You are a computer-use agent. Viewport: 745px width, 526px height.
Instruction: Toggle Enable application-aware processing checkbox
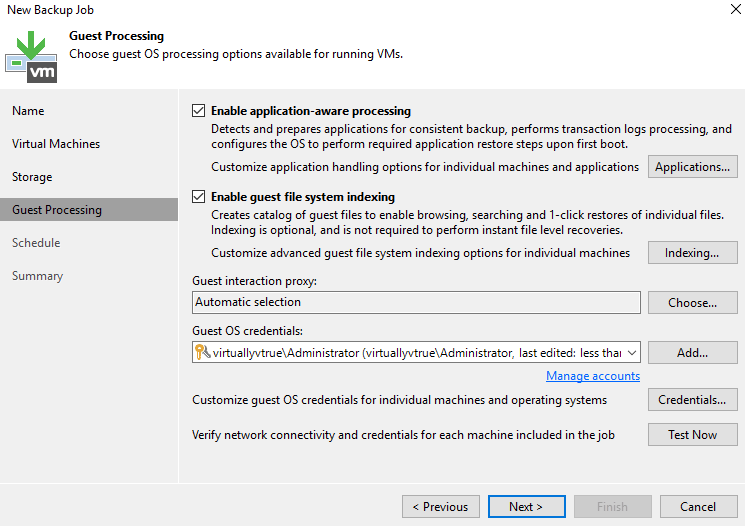pos(198,111)
